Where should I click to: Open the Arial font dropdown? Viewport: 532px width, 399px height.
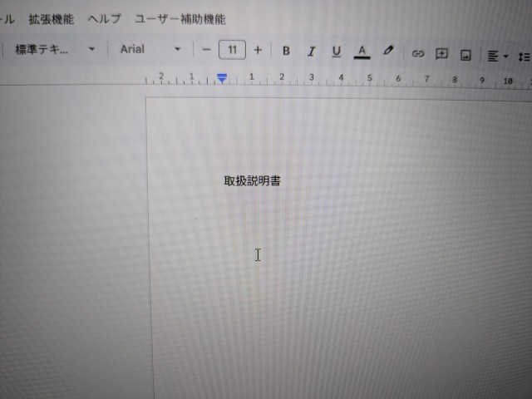(x=150, y=49)
